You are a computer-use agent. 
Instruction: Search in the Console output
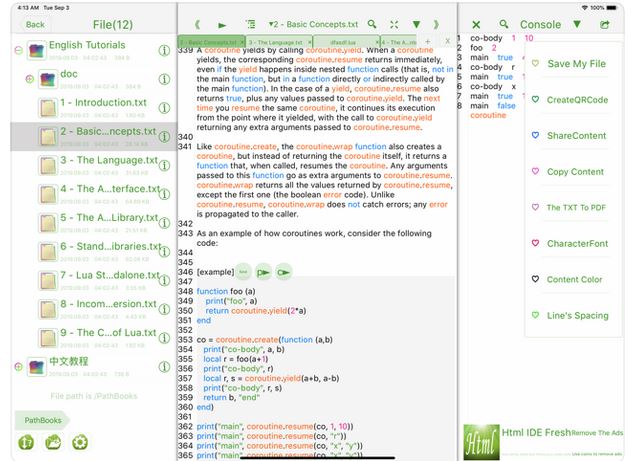tap(503, 24)
